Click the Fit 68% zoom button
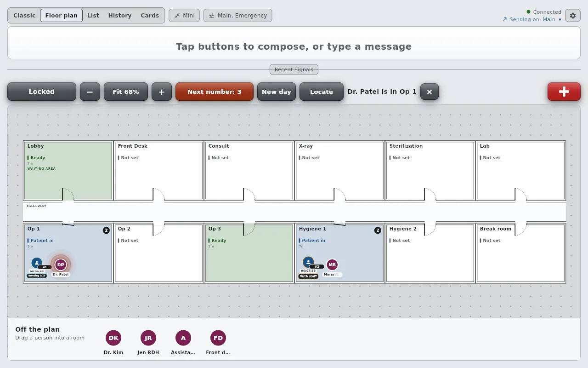 126,92
